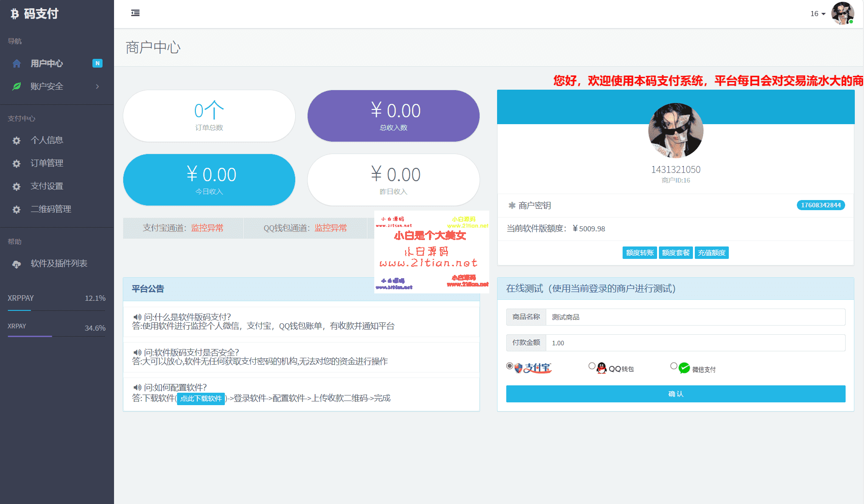Expand the 商户密钥 key value 17608342844
864x504 pixels.
820,206
